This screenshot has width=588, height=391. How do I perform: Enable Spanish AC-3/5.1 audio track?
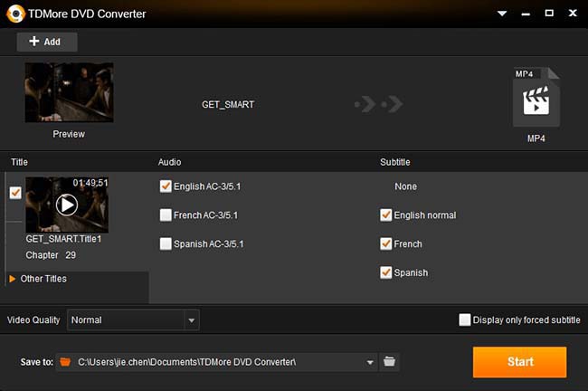pos(166,243)
